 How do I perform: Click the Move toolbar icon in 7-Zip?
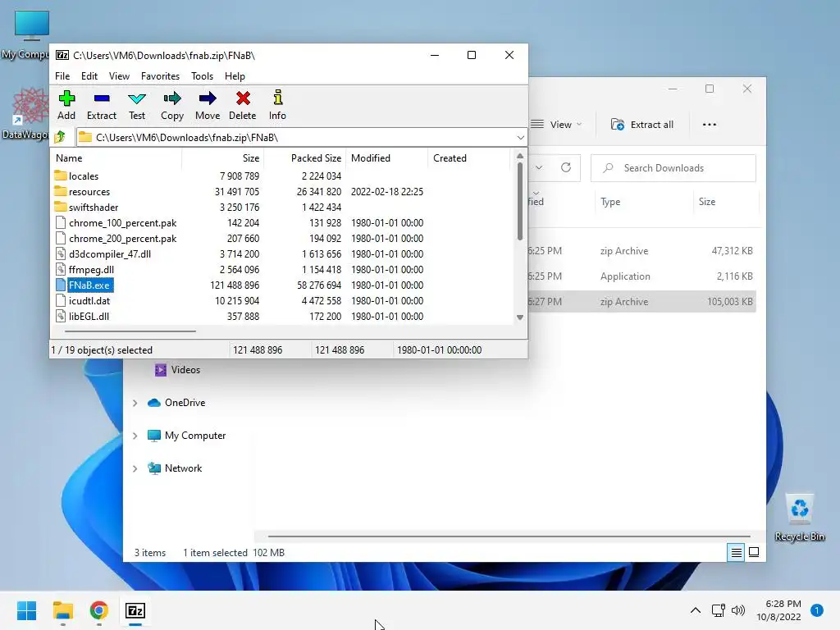[x=208, y=105]
